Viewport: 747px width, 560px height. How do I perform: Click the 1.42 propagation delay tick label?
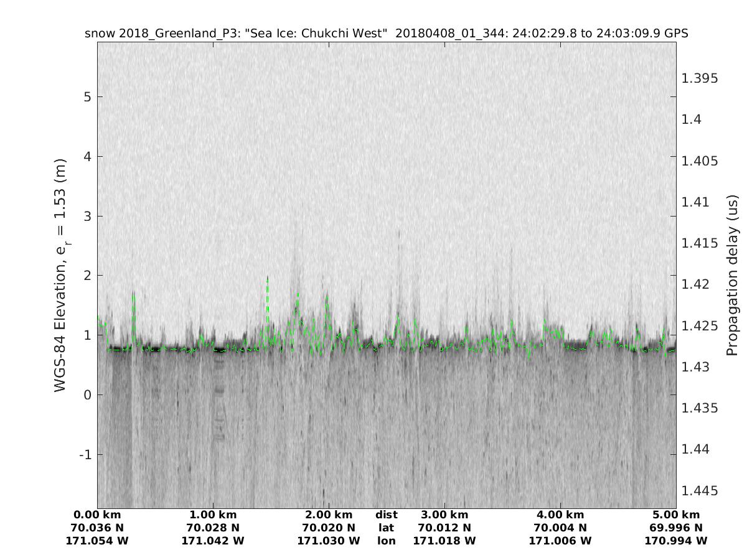coord(696,284)
